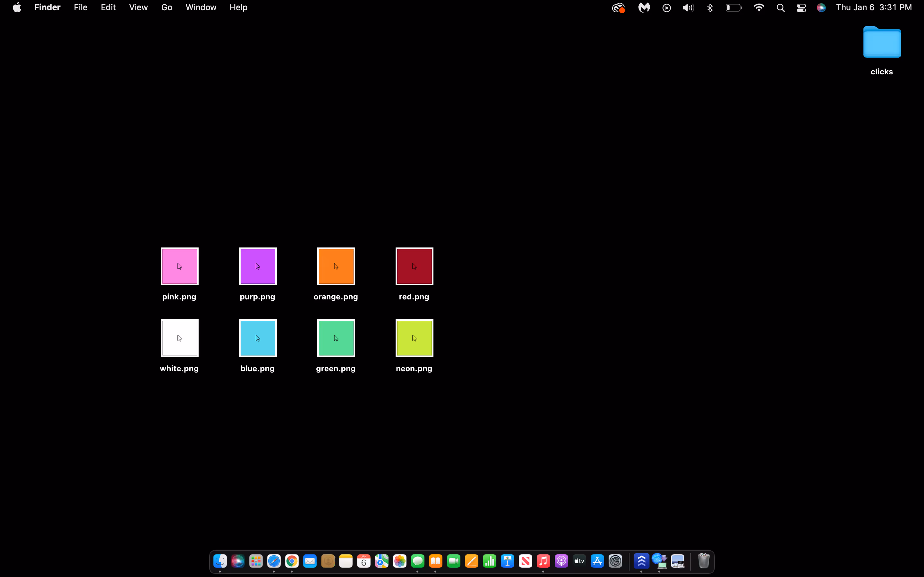Screen dimensions: 924x577
Task: Open the File menu
Action: (x=81, y=8)
